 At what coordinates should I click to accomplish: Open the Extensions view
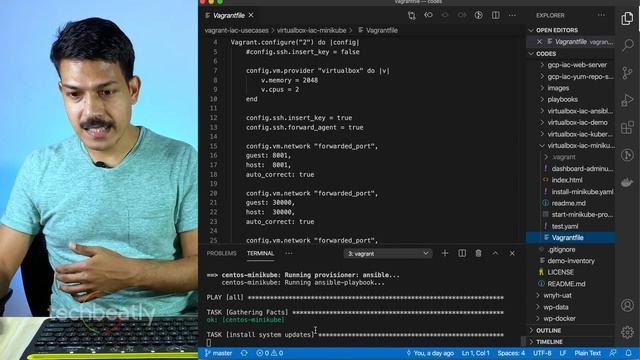[627, 128]
